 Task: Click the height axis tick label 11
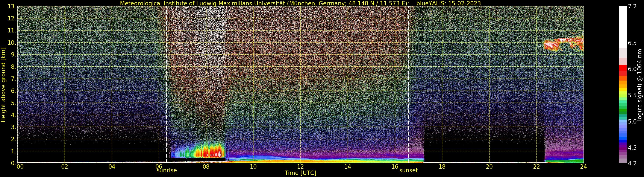point(12,31)
